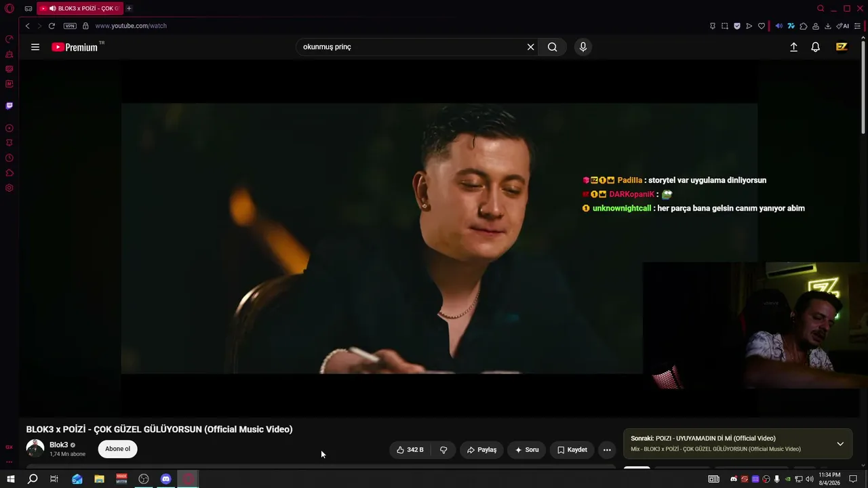Open the browser AI assistant button
868x488 pixels.
coord(843,26)
